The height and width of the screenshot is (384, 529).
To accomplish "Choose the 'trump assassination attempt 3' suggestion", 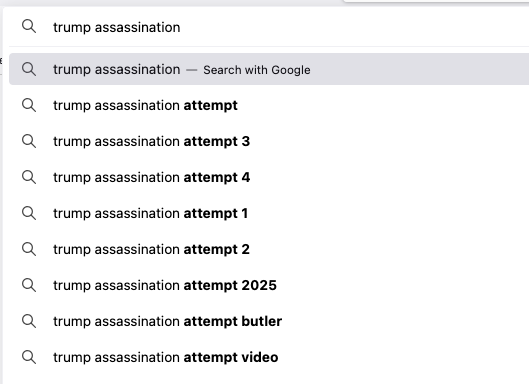I will point(269,141).
